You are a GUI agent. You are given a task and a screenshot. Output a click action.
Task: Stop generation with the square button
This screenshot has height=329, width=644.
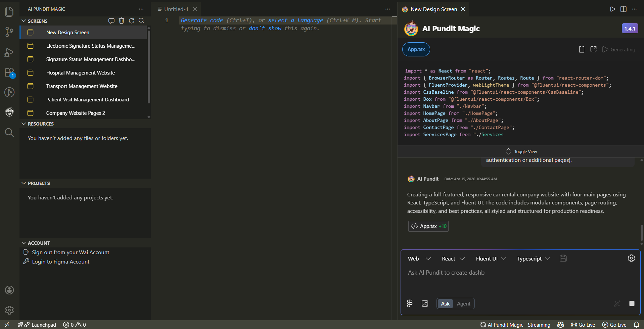632,303
